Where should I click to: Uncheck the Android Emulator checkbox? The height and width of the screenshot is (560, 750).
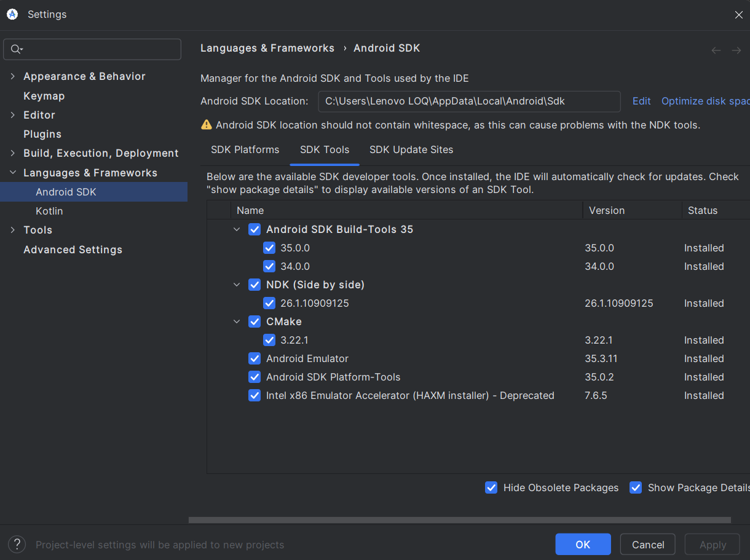pyautogui.click(x=255, y=358)
